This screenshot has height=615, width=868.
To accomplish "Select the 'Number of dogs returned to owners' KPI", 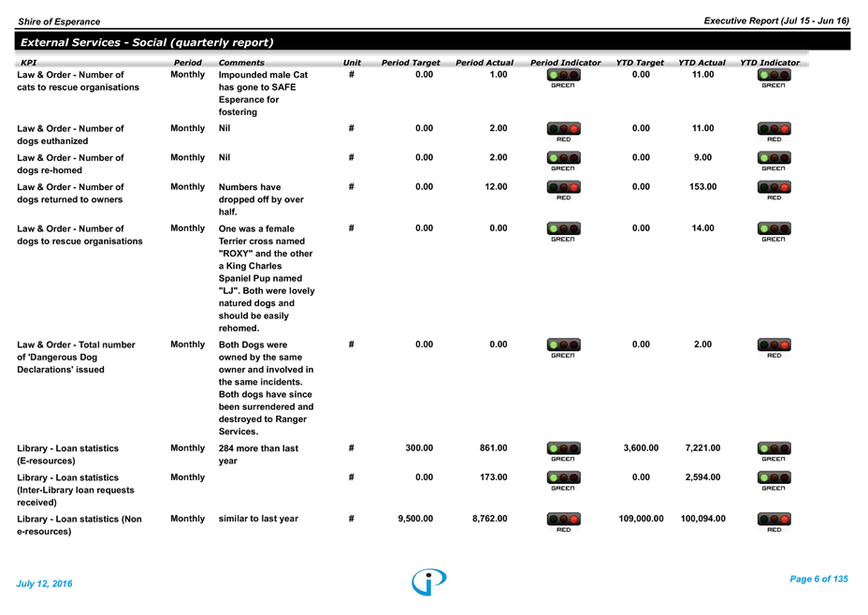I will (x=70, y=194).
